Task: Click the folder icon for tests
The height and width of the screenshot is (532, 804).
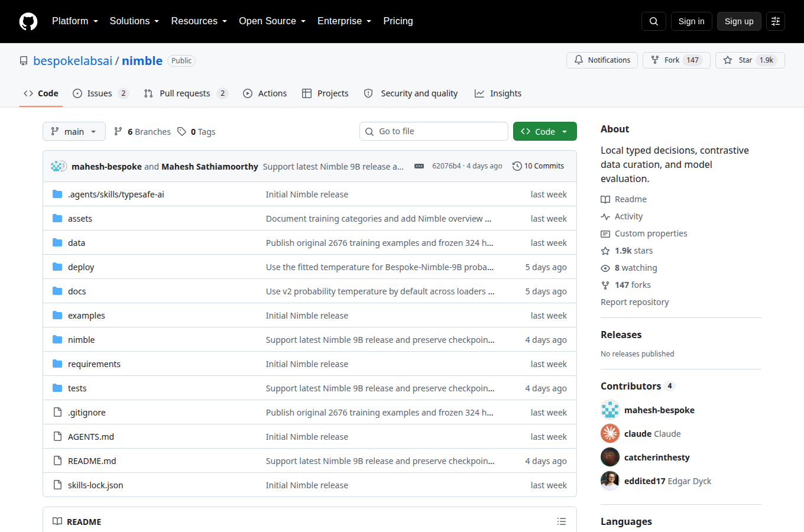Action: [x=57, y=388]
